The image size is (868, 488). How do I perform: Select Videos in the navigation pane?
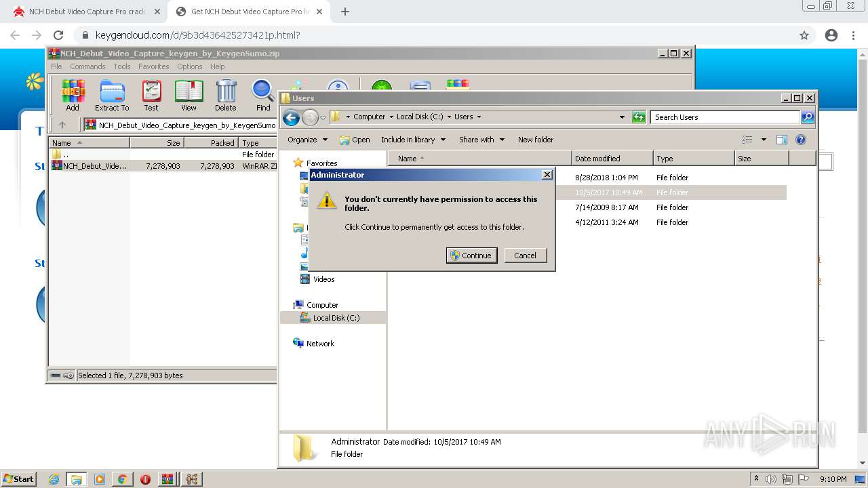[323, 279]
